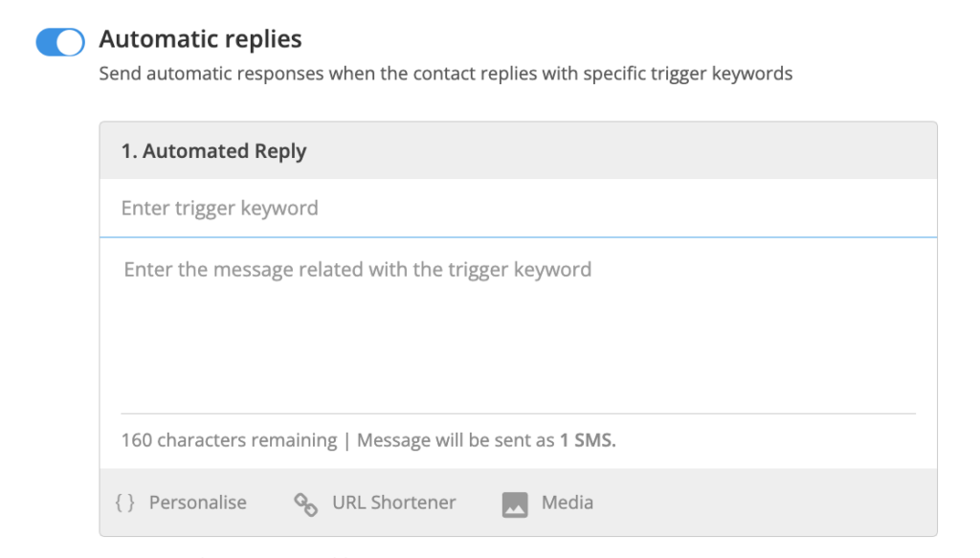Click the blue underline below trigger keyword
The image size is (980, 558).
tap(518, 236)
